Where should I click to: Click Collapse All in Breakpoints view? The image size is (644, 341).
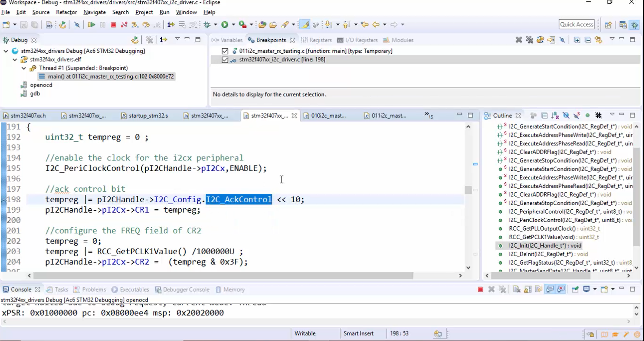coord(588,40)
